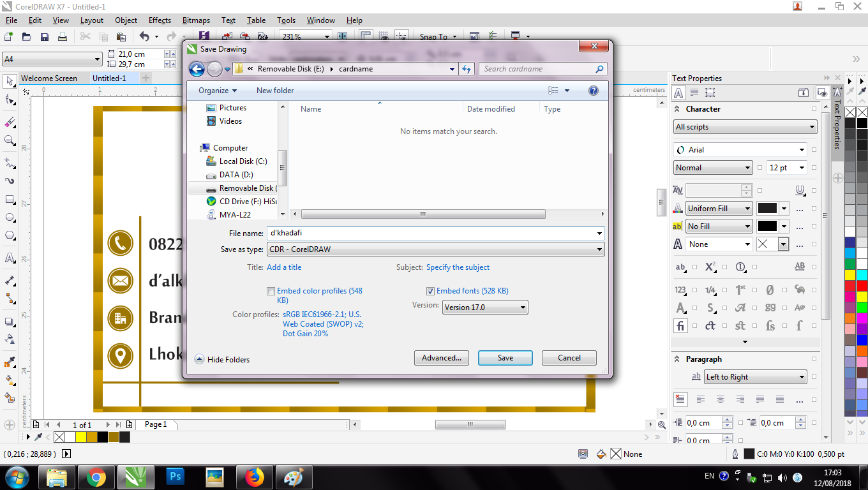Open the Bitmaps menu
The width and height of the screenshot is (868, 490).
pos(196,20)
